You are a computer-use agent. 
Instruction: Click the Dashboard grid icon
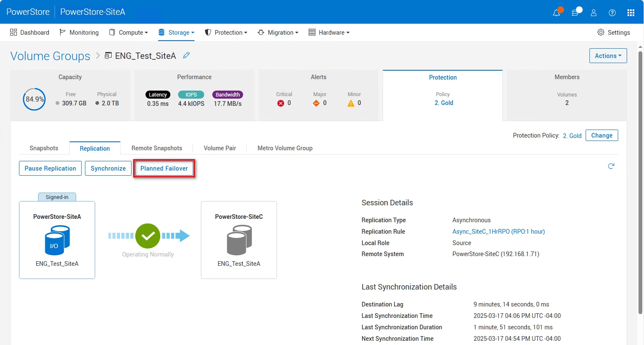click(14, 33)
